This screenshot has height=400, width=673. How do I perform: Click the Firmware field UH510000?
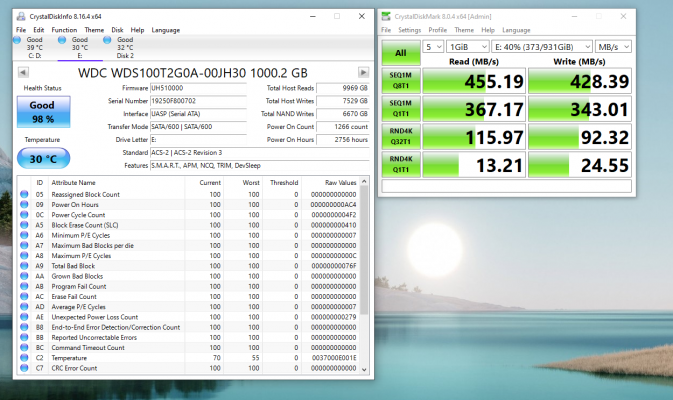tap(198, 88)
